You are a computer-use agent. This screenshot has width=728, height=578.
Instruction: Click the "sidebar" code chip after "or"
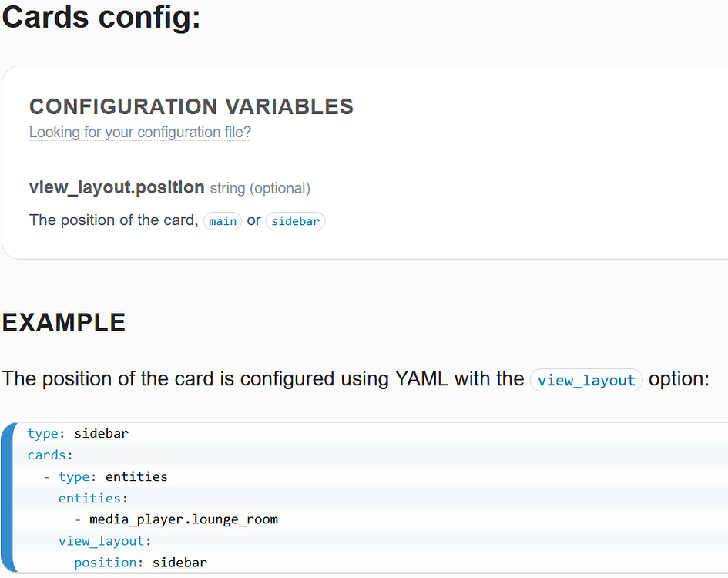pyautogui.click(x=295, y=221)
